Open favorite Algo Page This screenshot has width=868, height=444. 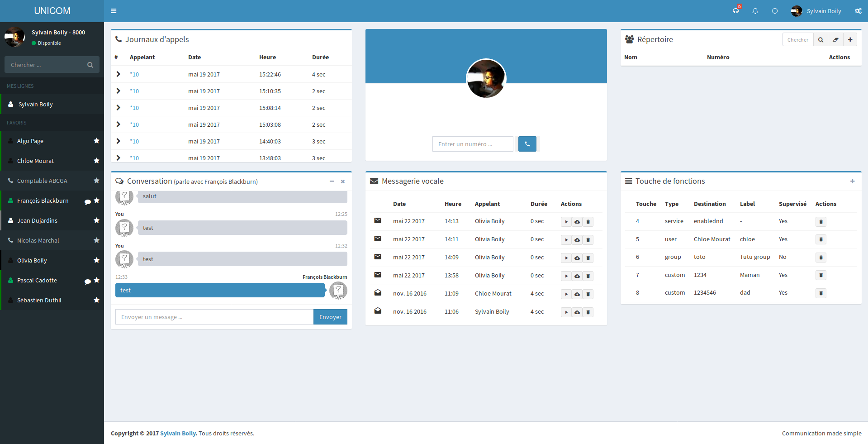click(30, 141)
